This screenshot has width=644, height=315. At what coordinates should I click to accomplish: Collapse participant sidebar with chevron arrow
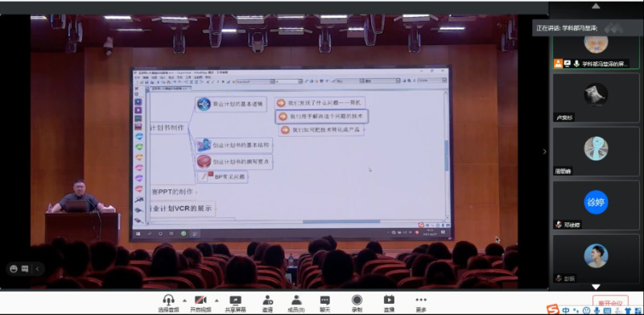tap(545, 151)
